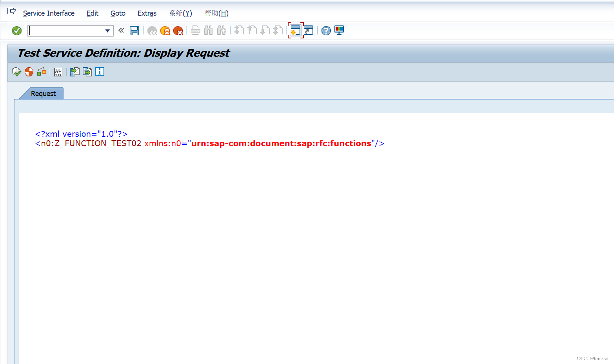Open the Extras menu
This screenshot has width=614, height=364.
click(x=147, y=13)
